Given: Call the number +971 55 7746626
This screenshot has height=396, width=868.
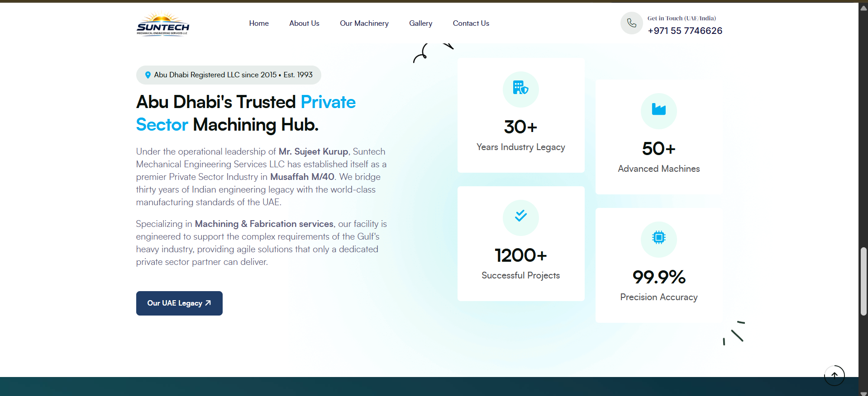Looking at the screenshot, I should point(685,31).
